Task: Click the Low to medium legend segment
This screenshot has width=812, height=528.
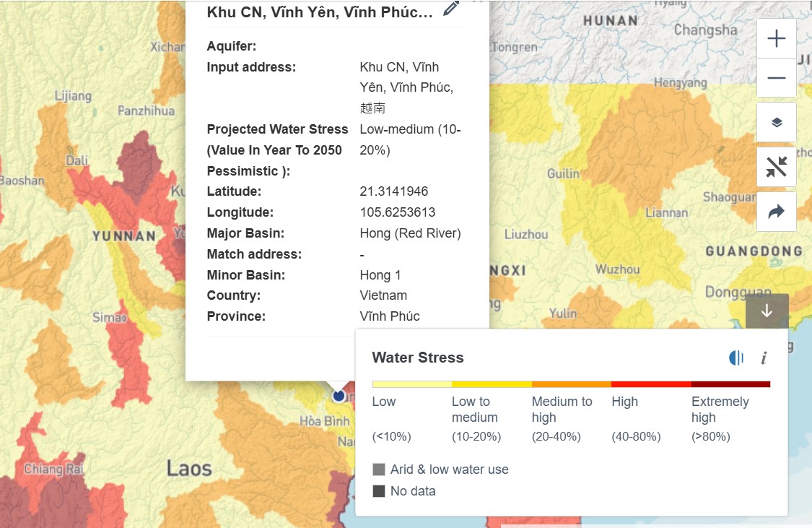Action: 492,384
